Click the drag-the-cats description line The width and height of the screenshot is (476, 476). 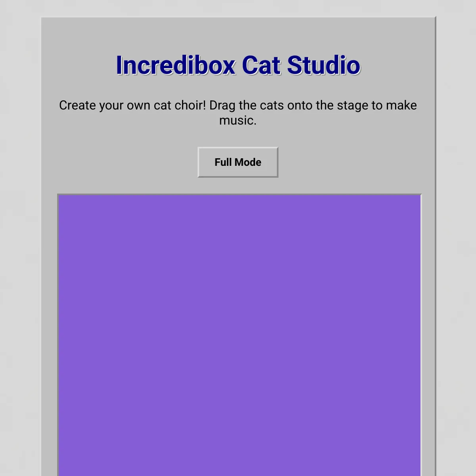[x=238, y=106]
